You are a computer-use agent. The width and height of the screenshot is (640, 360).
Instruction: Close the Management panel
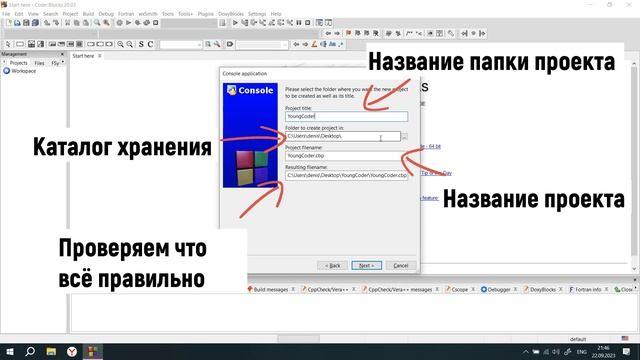[x=62, y=54]
